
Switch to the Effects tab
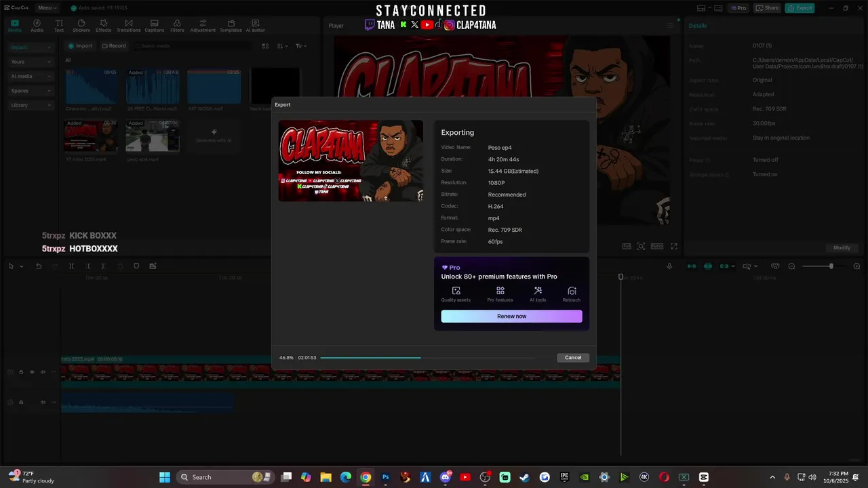(x=103, y=26)
